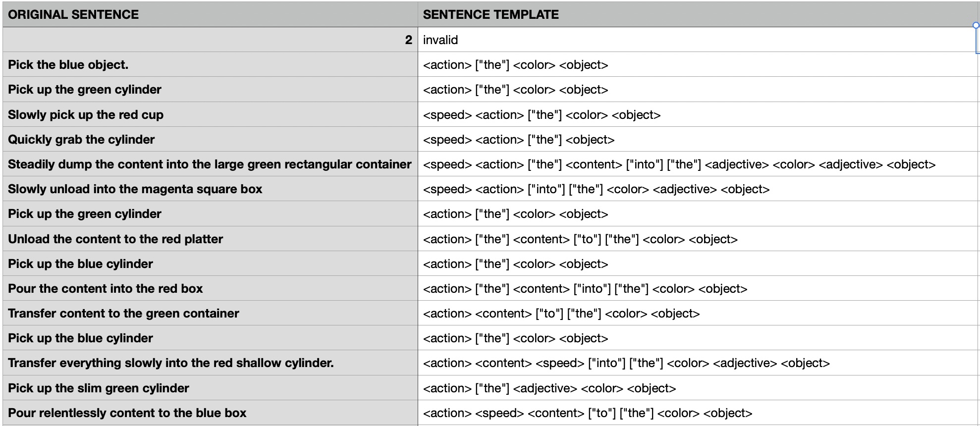This screenshot has width=980, height=426.
Task: Select the selection handle circle at the table corner
Action: 976,25
